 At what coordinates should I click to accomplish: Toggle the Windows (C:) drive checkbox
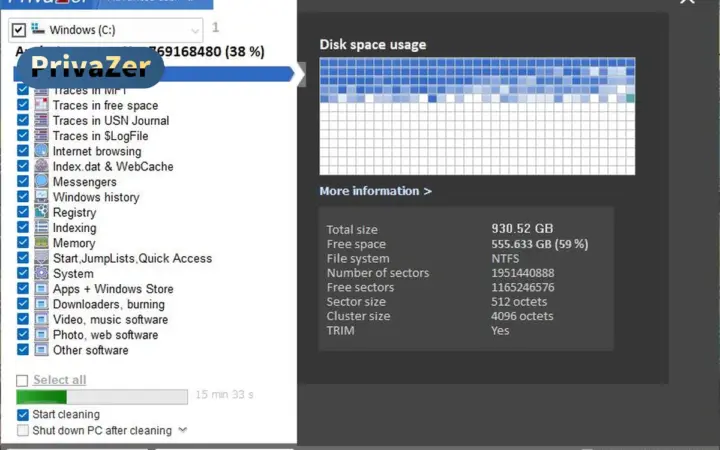(x=18, y=30)
